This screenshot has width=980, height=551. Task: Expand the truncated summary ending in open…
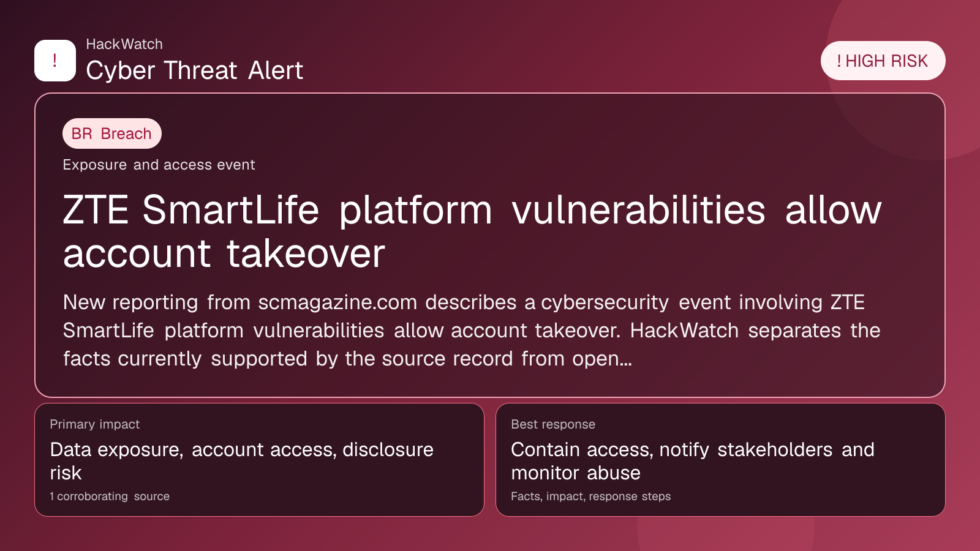pos(601,359)
